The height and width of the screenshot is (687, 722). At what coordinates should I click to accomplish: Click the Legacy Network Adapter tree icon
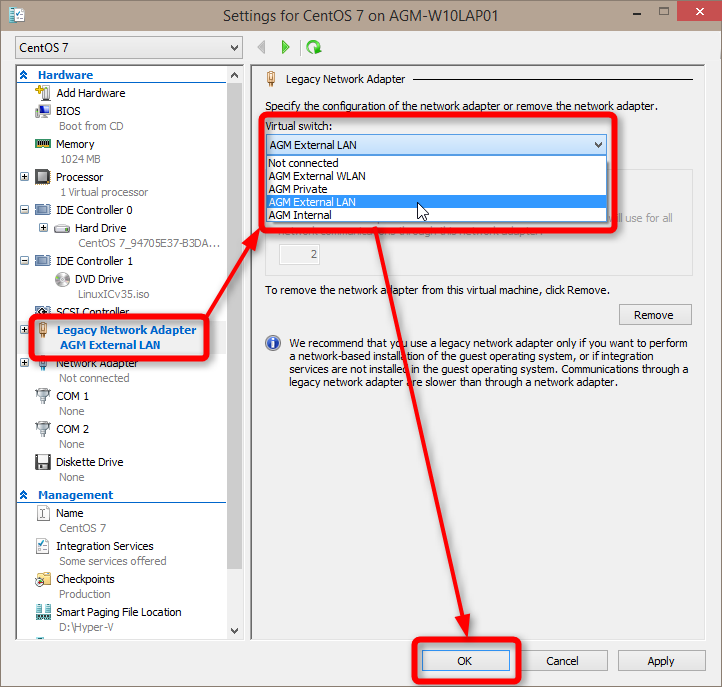click(43, 330)
